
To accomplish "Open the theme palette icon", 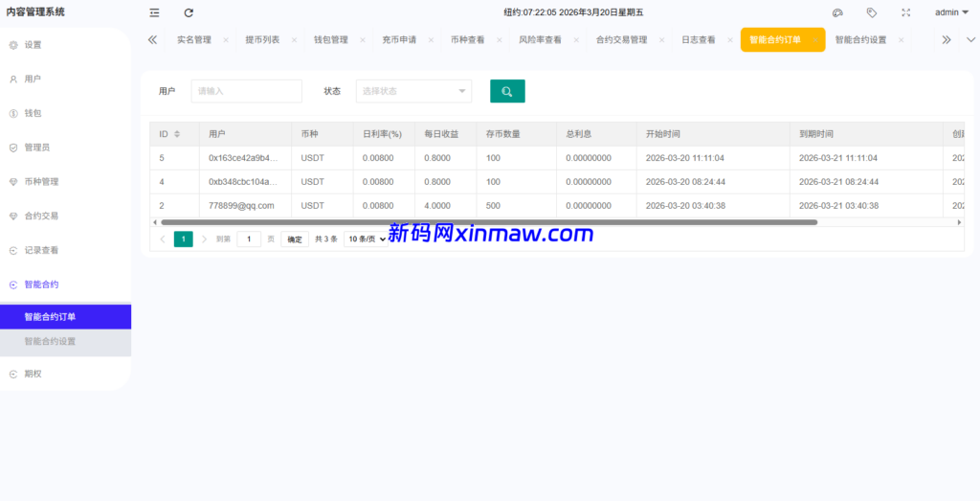I will [837, 12].
